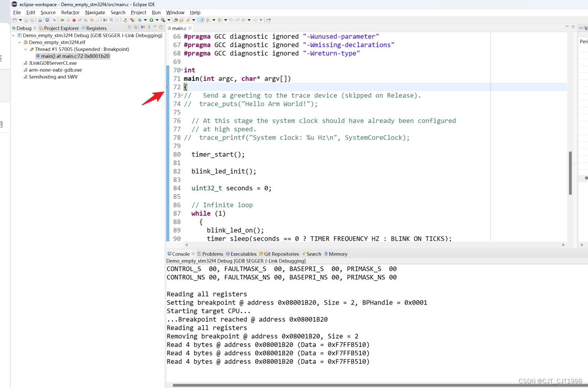Close the main.c editor tab

[x=190, y=28]
